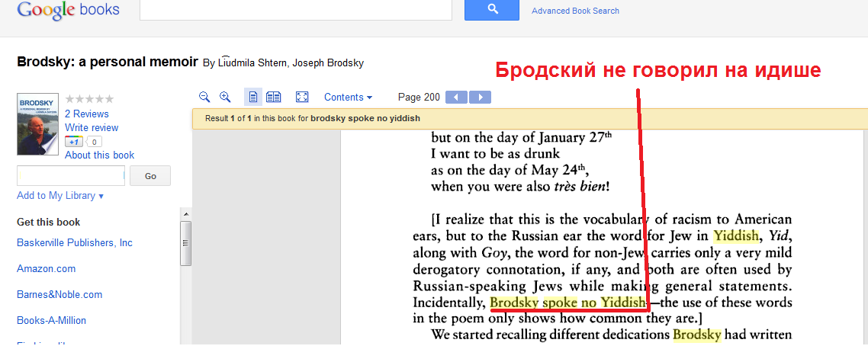The height and width of the screenshot is (346, 868).
Task: Click highlighted 'Brodsky' in 'dedications Brodsky had written'
Action: [697, 335]
